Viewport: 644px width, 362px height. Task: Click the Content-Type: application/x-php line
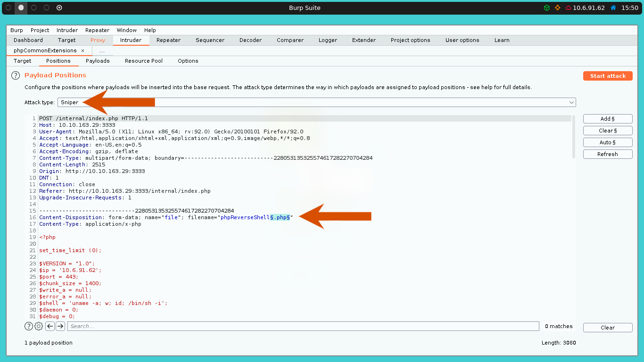tap(90, 224)
